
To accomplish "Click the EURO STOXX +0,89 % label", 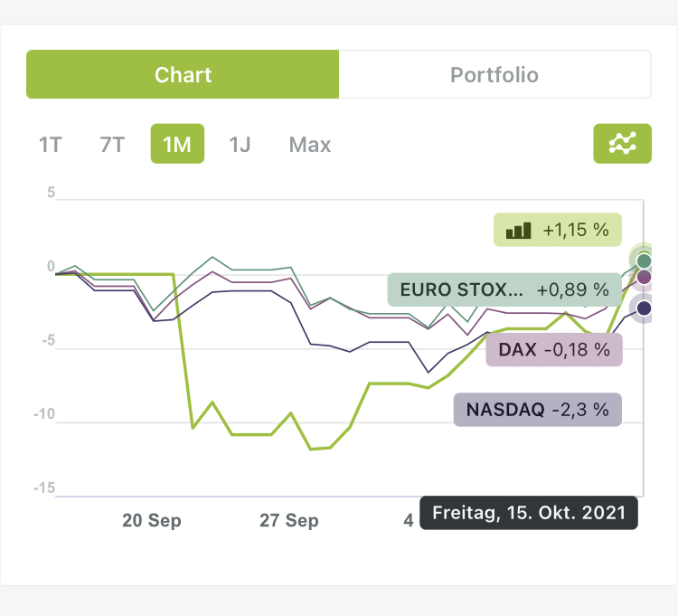I will click(x=504, y=290).
